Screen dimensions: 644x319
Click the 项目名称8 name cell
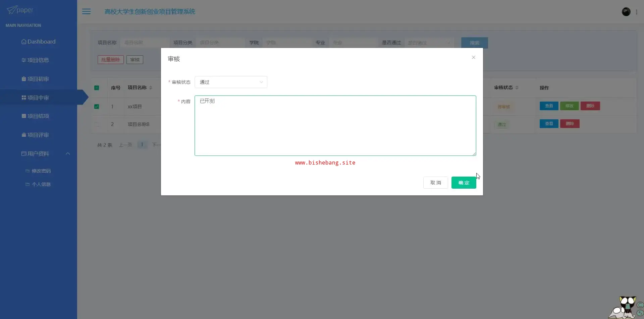tap(139, 124)
